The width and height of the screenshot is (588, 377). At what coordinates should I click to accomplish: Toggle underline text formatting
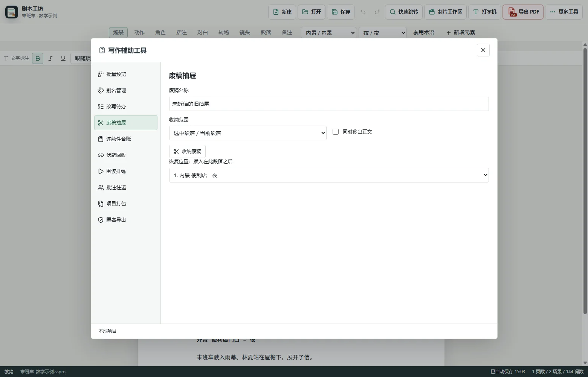63,58
